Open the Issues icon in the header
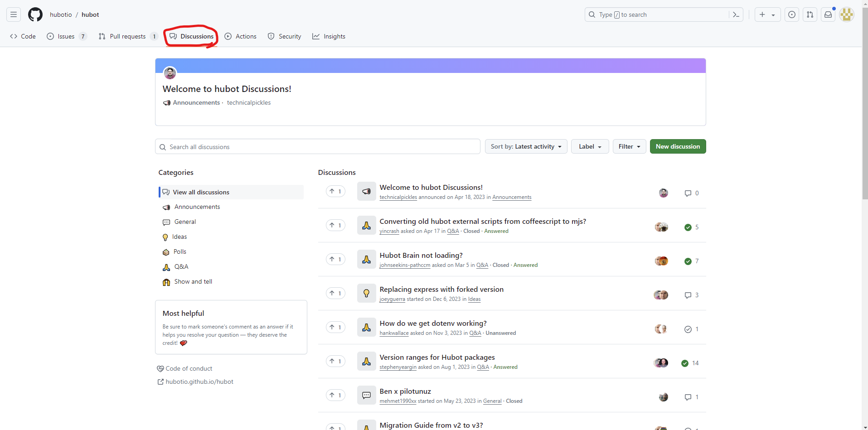 coord(792,14)
